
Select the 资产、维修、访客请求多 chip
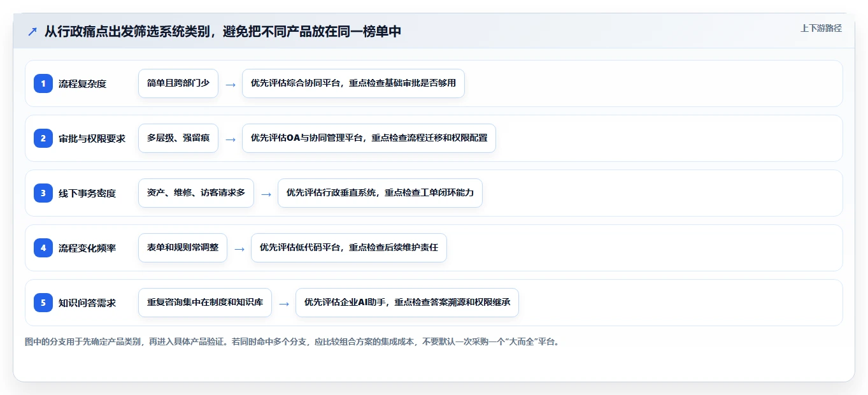(x=196, y=193)
